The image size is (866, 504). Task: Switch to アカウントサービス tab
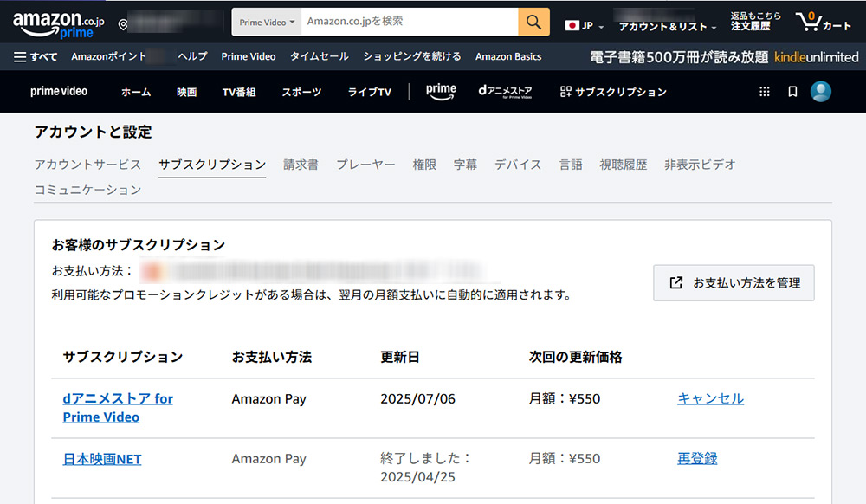click(87, 165)
